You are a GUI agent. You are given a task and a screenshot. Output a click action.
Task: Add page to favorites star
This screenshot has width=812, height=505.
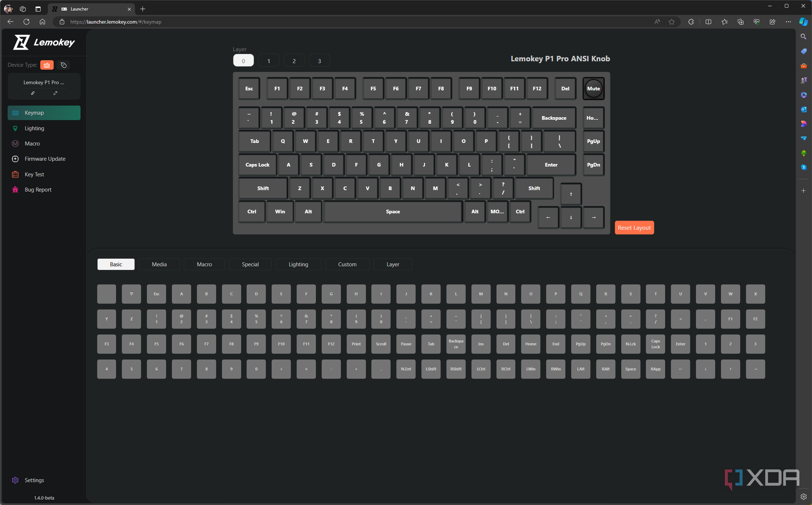[672, 22]
